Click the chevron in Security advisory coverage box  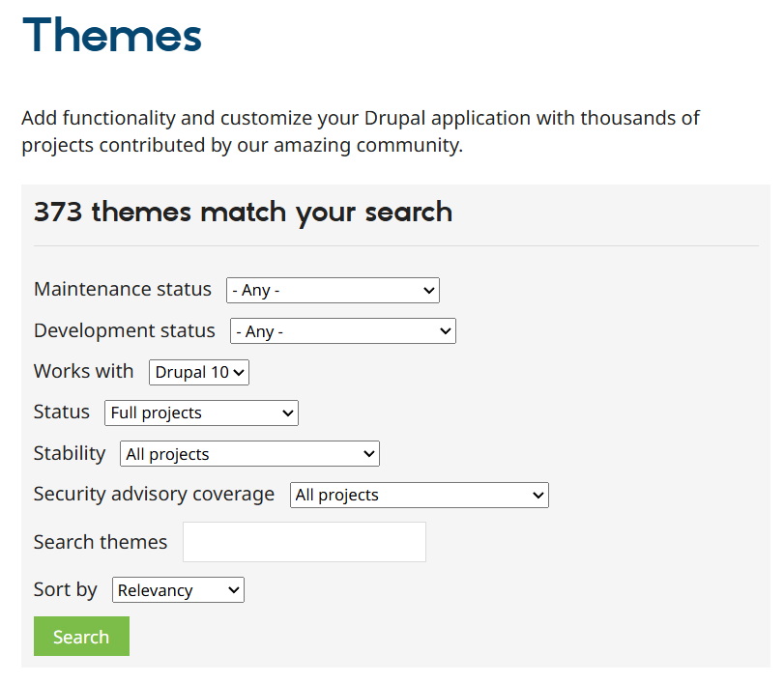click(x=538, y=495)
